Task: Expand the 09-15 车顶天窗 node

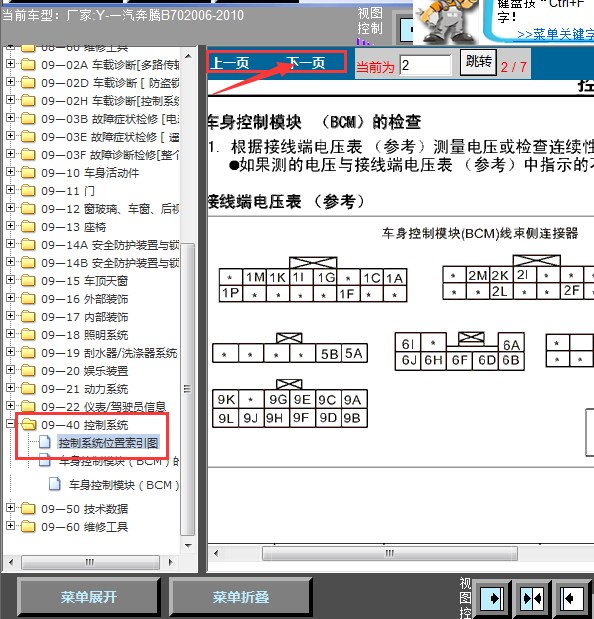Action: point(11,279)
